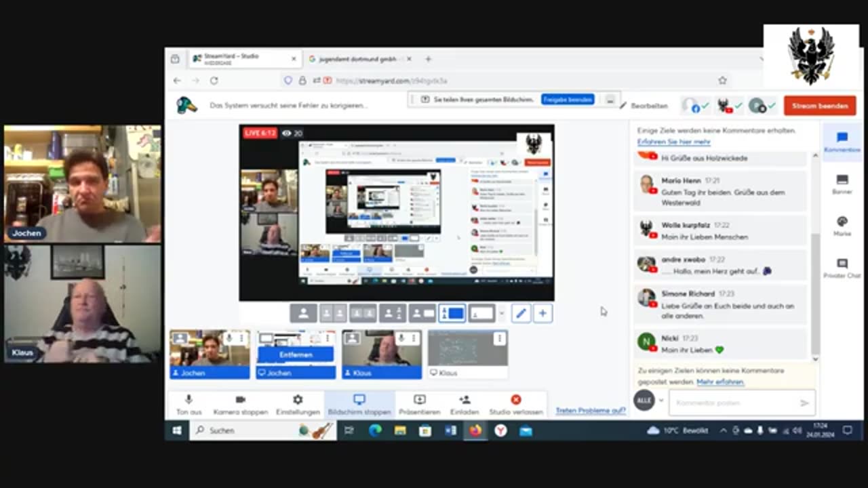Click Bearbeiten to edit title
Viewport: 868px width, 488px height.
pyautogui.click(x=644, y=106)
